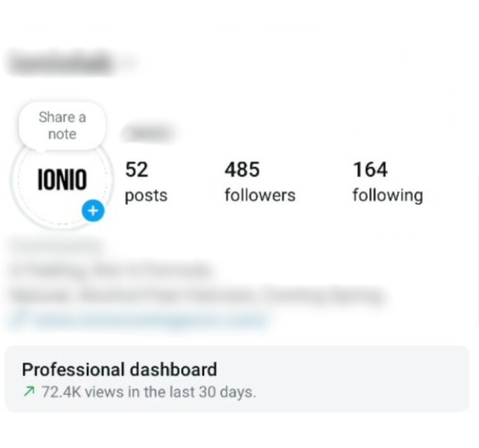Click the blurred category line under profile photo
This screenshot has width=479, height=448.
click(56, 246)
